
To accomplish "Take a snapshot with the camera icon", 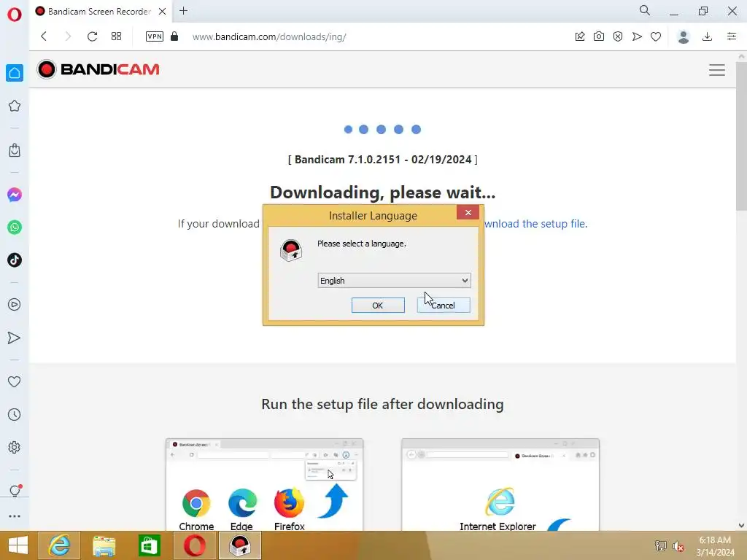I will point(599,36).
